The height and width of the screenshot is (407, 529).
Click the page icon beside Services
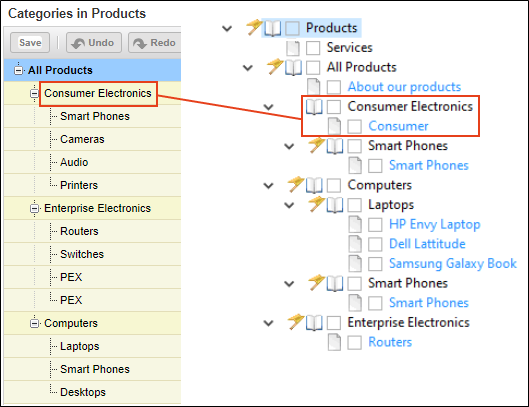293,48
